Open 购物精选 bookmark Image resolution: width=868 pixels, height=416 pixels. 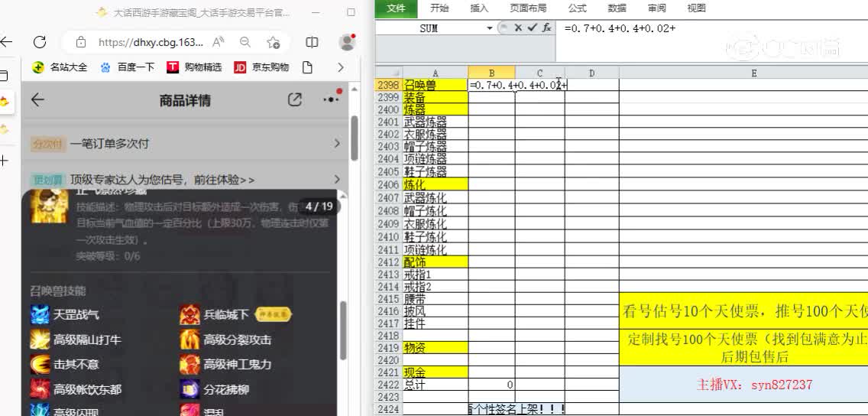pos(194,67)
